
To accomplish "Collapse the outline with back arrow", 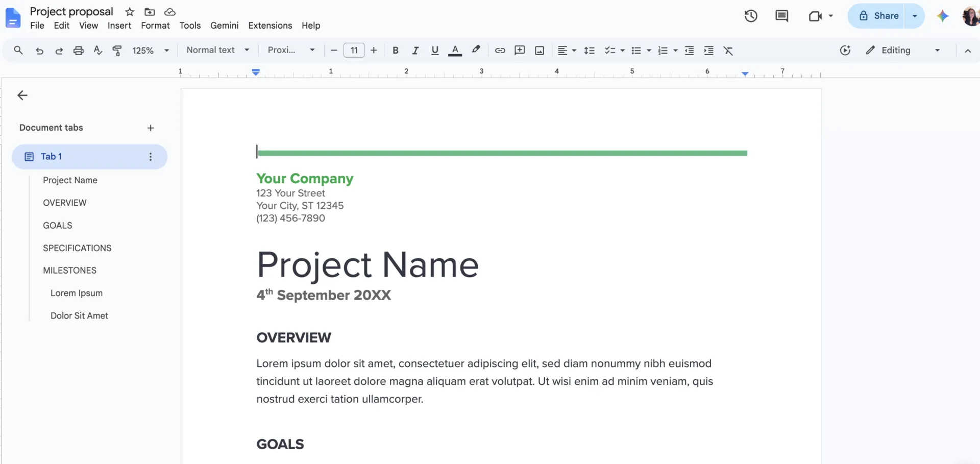I will click(x=22, y=95).
